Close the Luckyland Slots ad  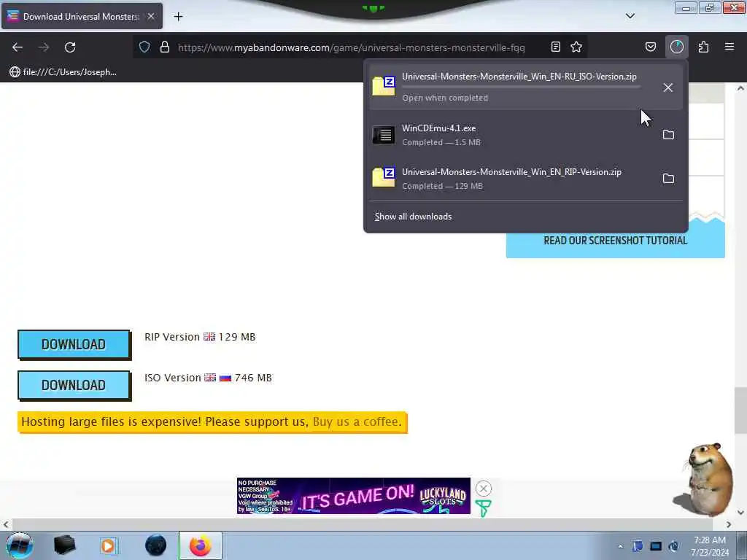(x=484, y=489)
